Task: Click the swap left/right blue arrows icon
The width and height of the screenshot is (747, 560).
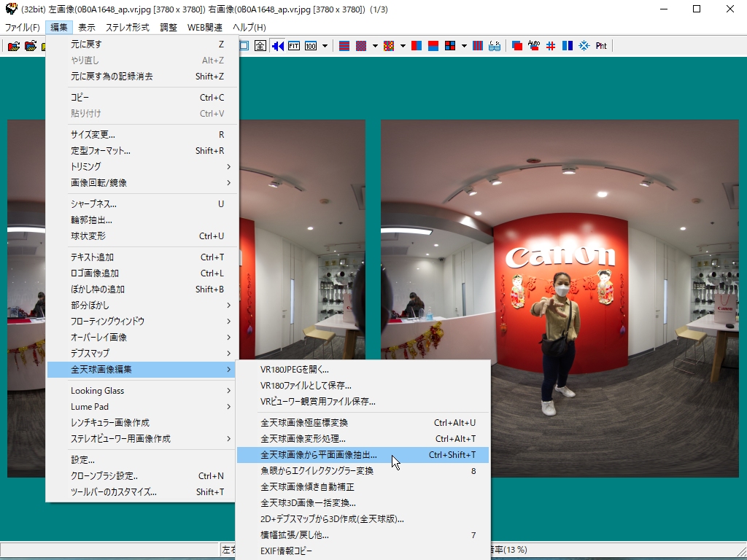Action: pyautogui.click(x=277, y=46)
